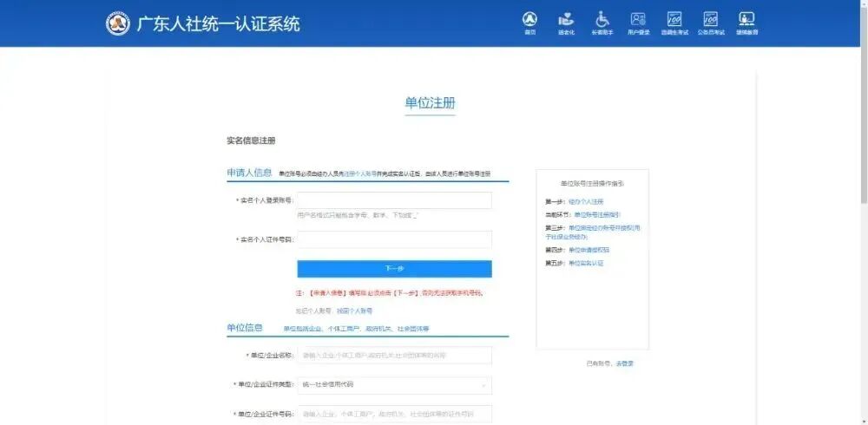868x425 pixels.
Task: Focus the 实名个人证件号码 input field
Action: coord(394,239)
